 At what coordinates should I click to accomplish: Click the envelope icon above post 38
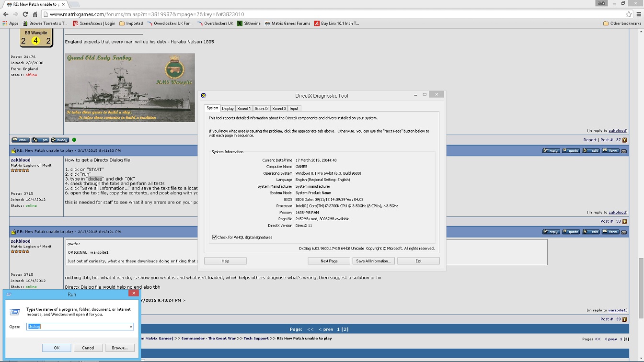coord(624,151)
